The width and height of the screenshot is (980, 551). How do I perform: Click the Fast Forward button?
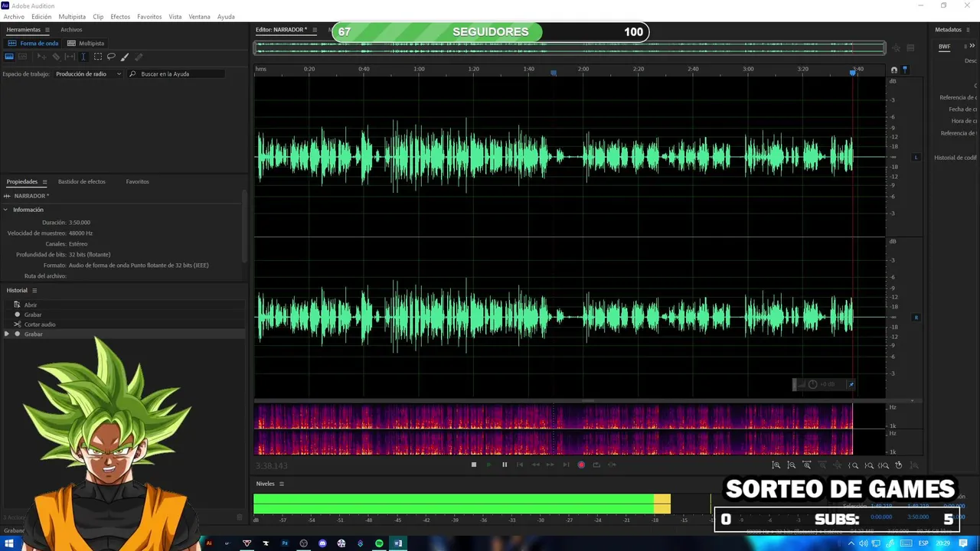[550, 465]
